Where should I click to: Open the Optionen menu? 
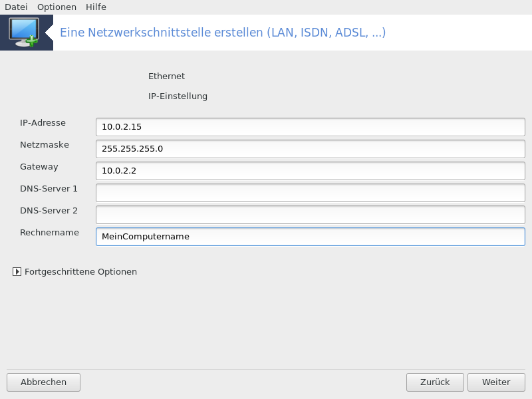coord(57,7)
